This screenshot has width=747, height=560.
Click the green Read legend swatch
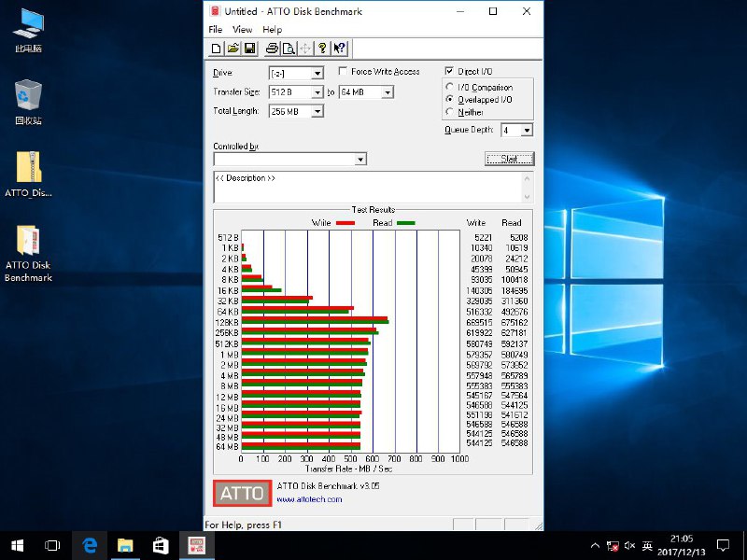[x=406, y=223]
